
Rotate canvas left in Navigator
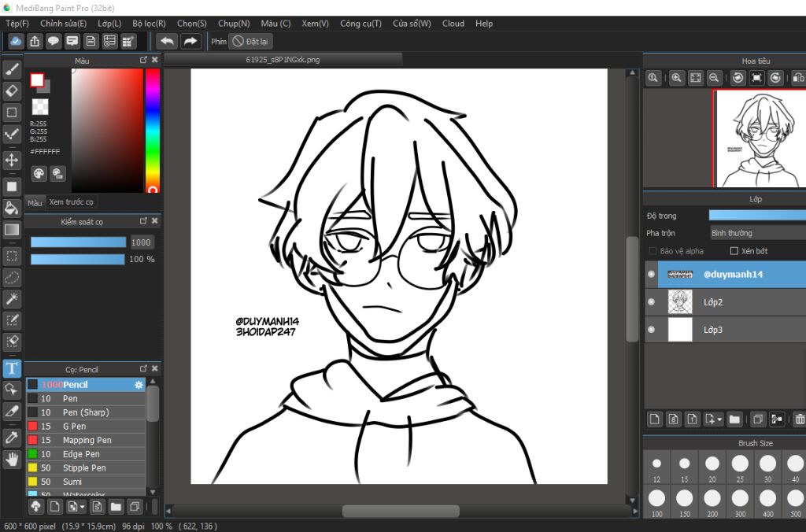(x=738, y=78)
